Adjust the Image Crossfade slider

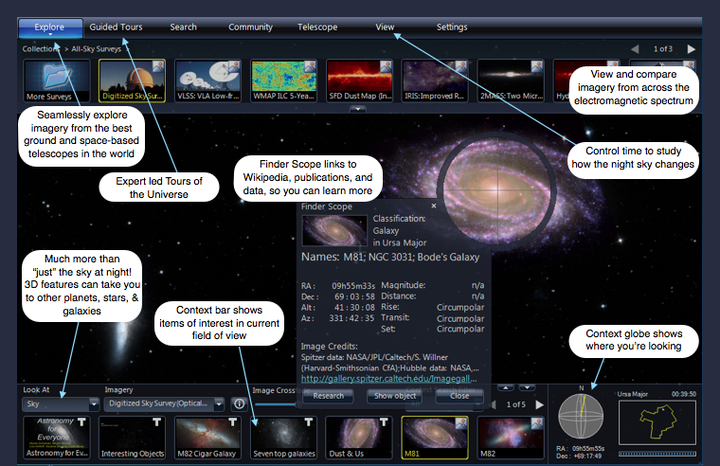[x=276, y=404]
